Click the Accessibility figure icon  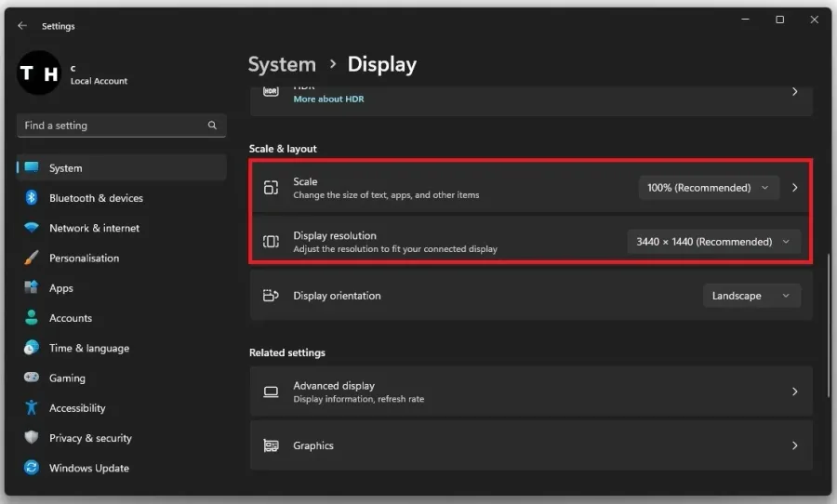[32, 407]
